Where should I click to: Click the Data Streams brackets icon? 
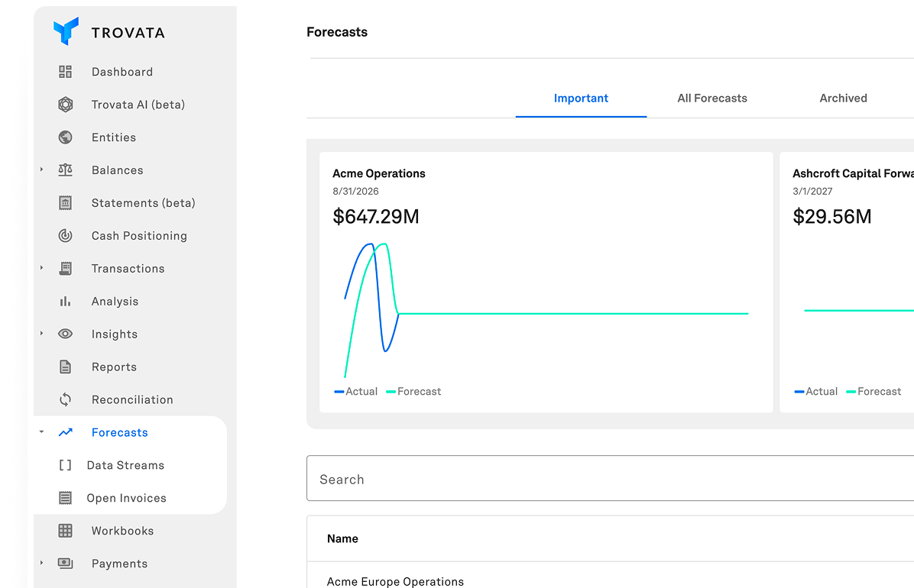coord(64,464)
